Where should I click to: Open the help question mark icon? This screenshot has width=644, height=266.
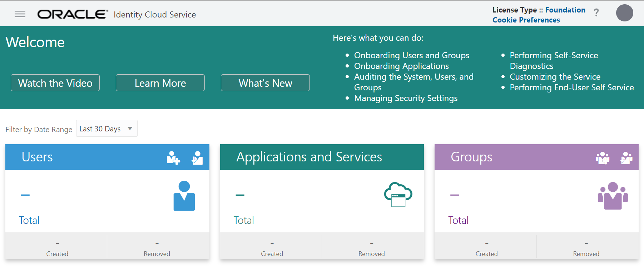[596, 13]
